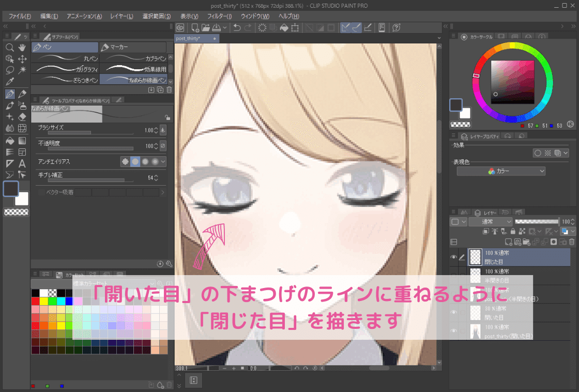Choose the カブラペン sub tool
This screenshot has width=579, height=392.
pyautogui.click(x=134, y=58)
